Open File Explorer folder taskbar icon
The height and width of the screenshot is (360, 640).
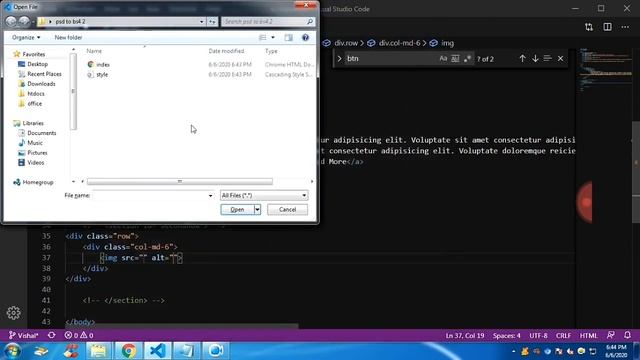(99, 351)
